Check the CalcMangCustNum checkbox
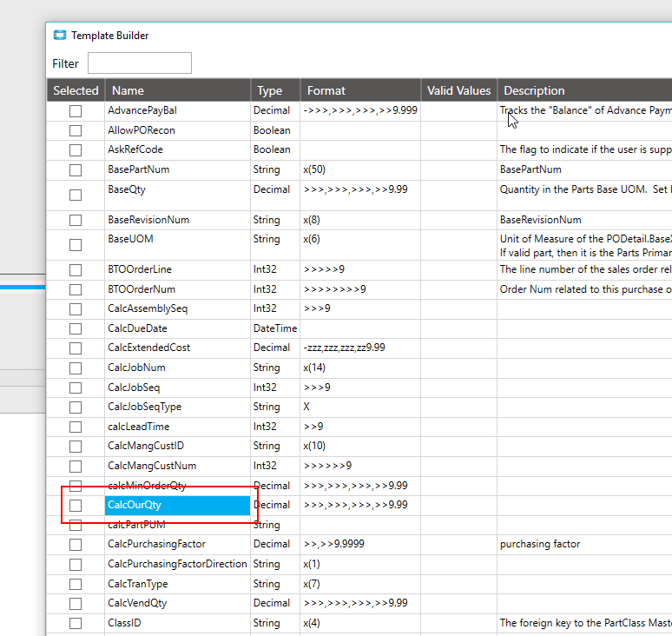The height and width of the screenshot is (636, 672). pyautogui.click(x=76, y=467)
